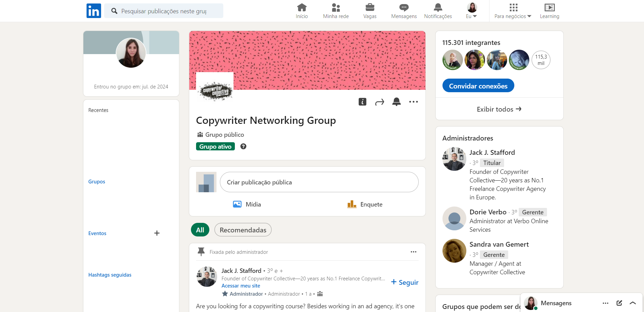Click the Administrador star badge icon
Image resolution: width=644 pixels, height=312 pixels.
click(225, 294)
